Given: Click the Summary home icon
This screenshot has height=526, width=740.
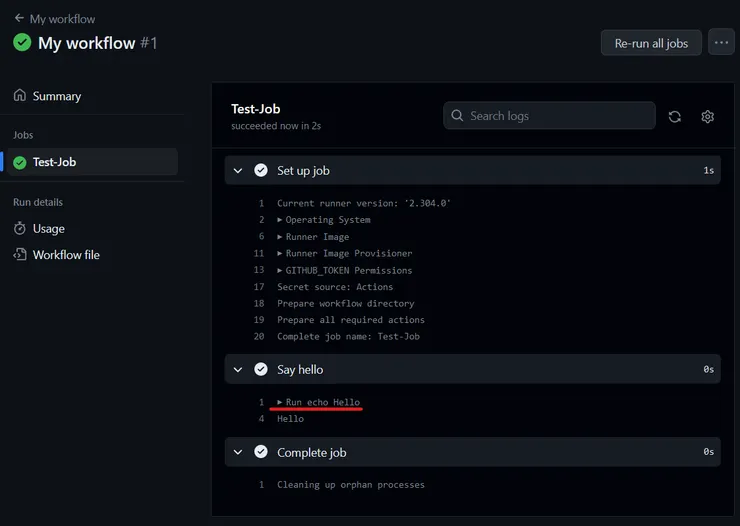Looking at the screenshot, I should coord(20,96).
